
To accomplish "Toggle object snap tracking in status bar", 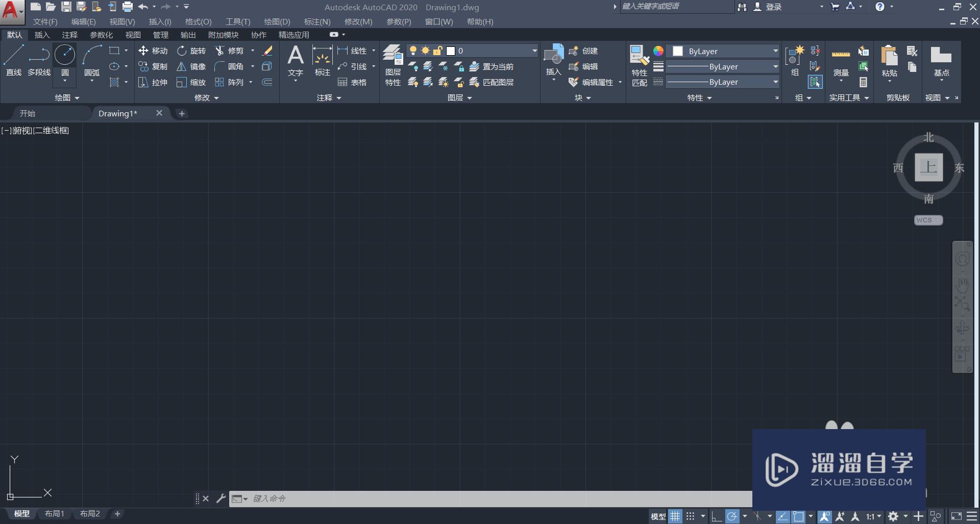I will point(783,516).
